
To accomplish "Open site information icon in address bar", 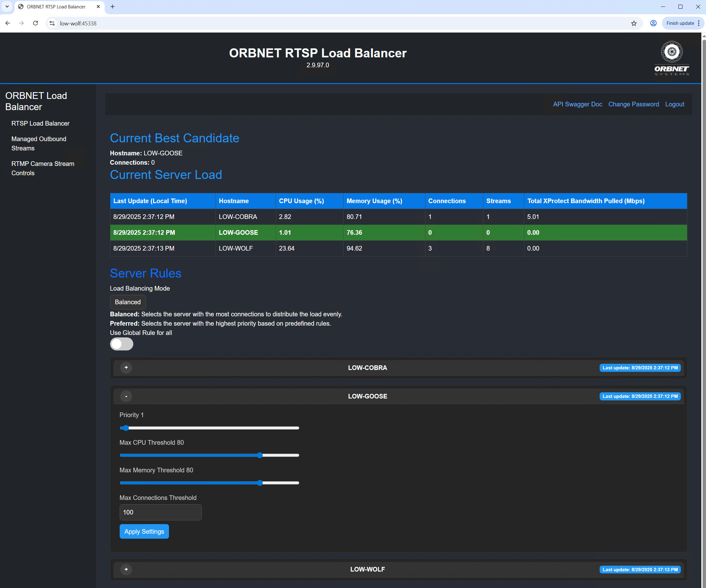I will (x=52, y=23).
